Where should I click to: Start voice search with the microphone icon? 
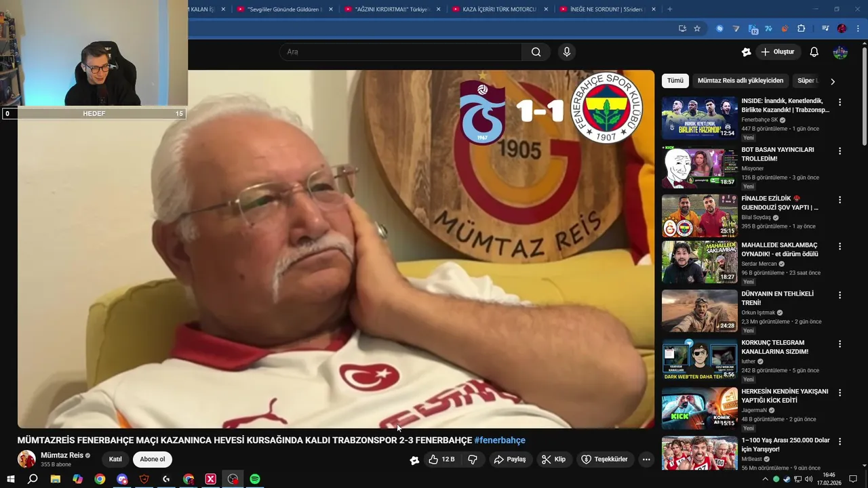click(x=567, y=52)
